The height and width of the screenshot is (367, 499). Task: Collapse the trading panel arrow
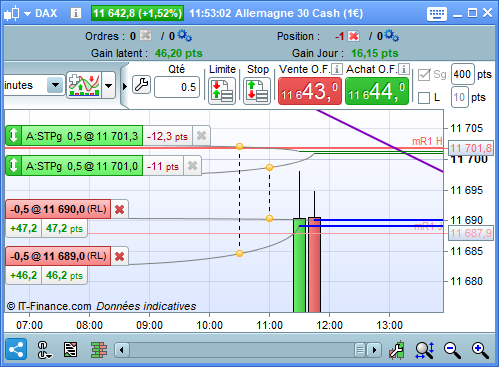coord(125,86)
